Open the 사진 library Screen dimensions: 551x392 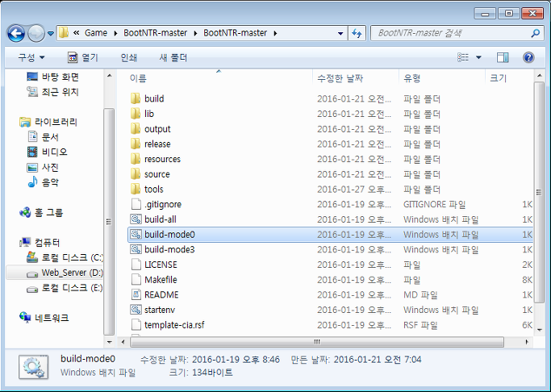43,167
